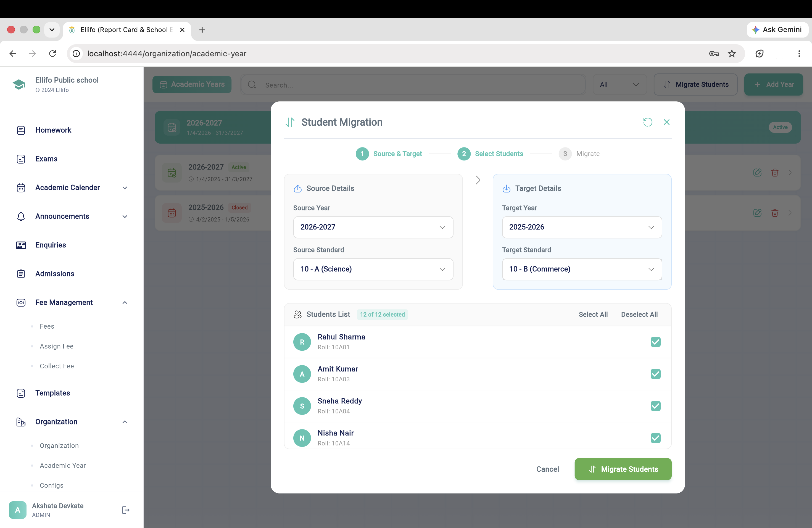Open Collect Fee in the sidebar
Screen dimensions: 812x528
click(x=57, y=366)
